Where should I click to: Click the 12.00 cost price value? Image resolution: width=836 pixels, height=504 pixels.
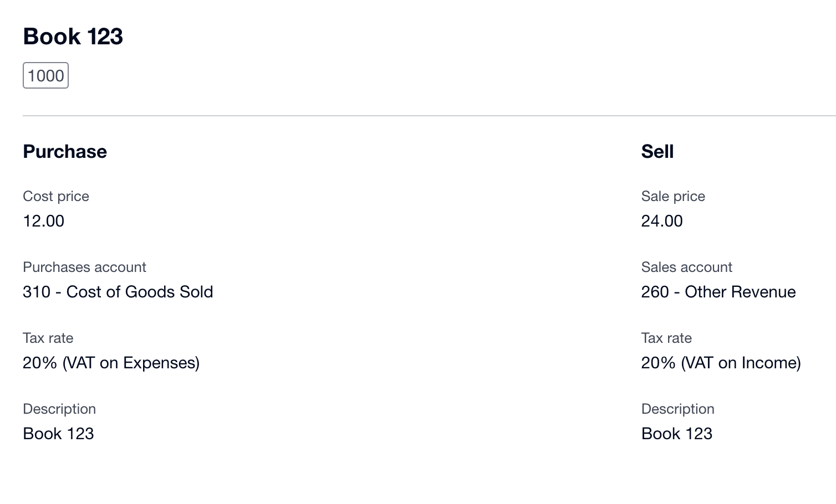[x=44, y=221]
